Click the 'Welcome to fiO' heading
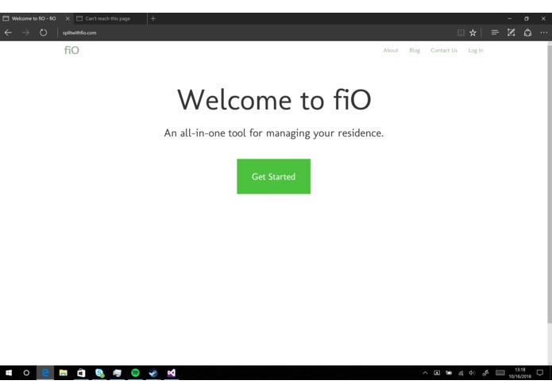Image resolution: width=552 pixels, height=392 pixels. point(274,100)
